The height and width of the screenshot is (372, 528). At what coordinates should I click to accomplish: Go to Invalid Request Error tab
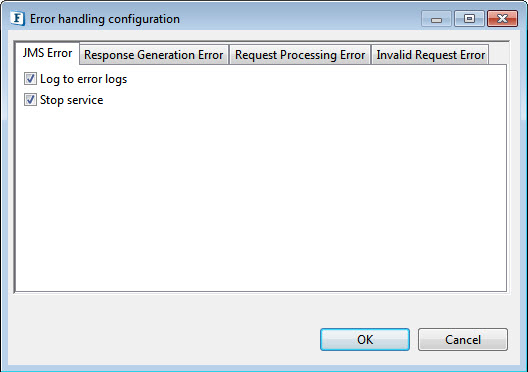[x=430, y=55]
